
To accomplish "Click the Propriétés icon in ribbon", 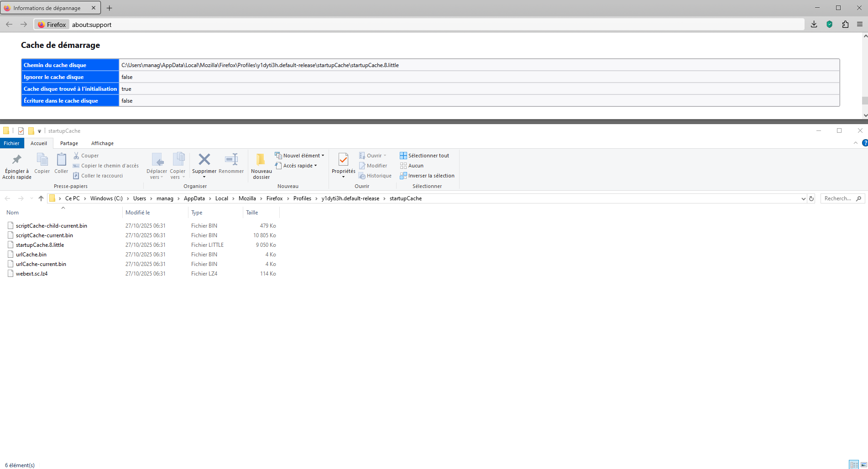I will coord(343,160).
